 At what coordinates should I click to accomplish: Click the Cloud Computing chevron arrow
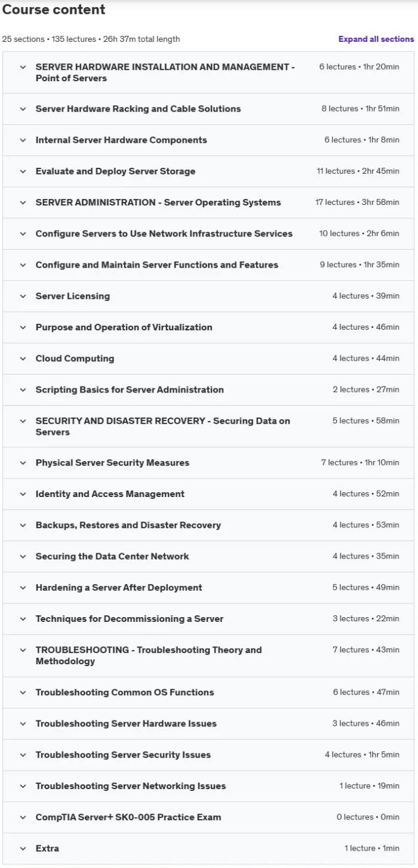point(23,359)
